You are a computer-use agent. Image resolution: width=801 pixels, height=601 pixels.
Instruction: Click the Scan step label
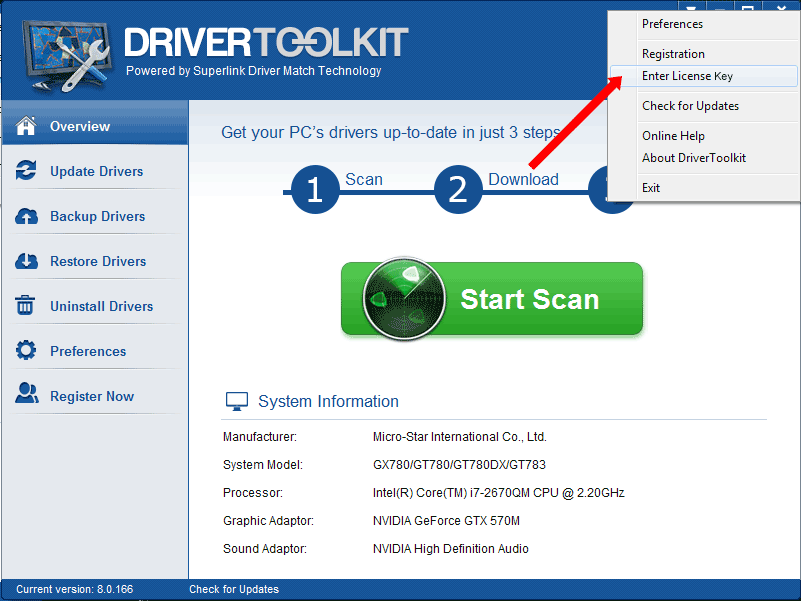[364, 179]
